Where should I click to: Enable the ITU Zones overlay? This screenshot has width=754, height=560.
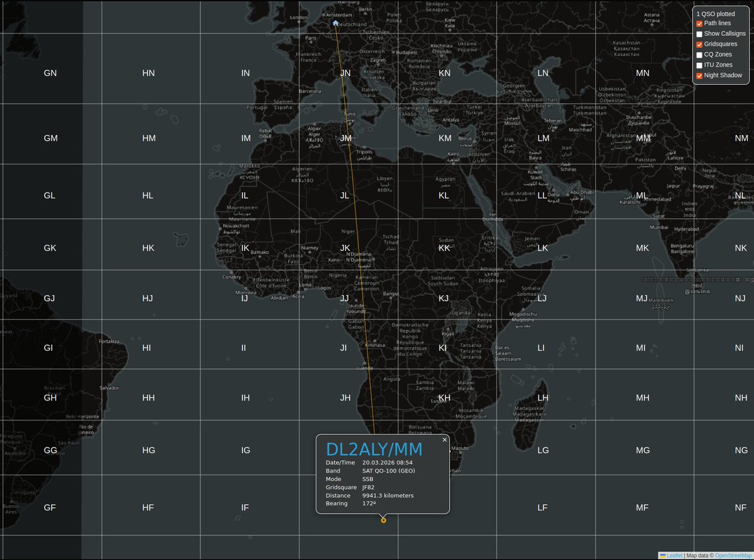coord(699,65)
